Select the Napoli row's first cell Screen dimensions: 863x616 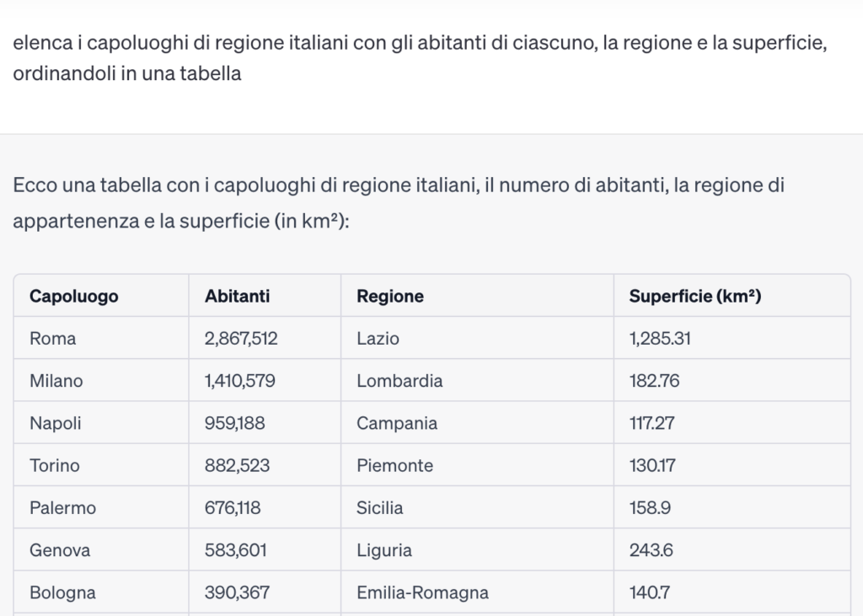(56, 423)
